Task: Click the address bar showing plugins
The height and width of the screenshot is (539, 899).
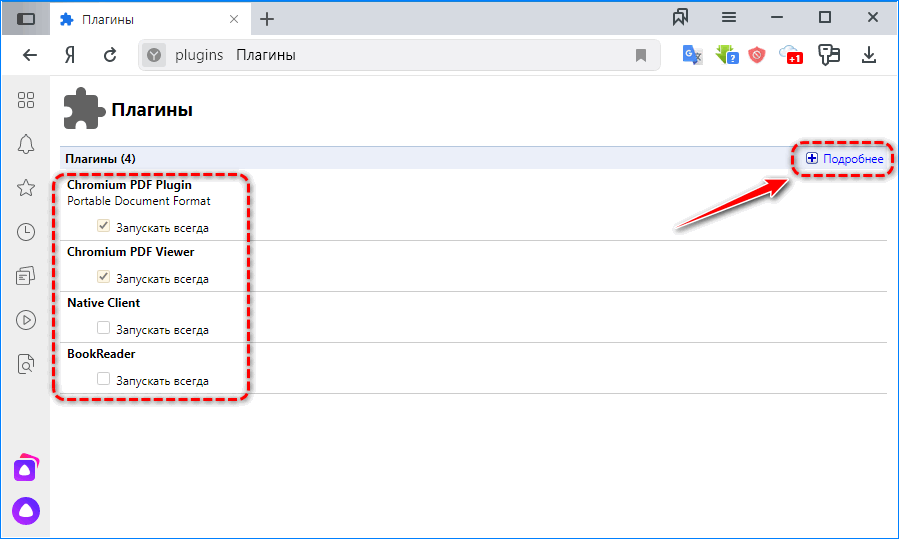Action: pos(400,55)
